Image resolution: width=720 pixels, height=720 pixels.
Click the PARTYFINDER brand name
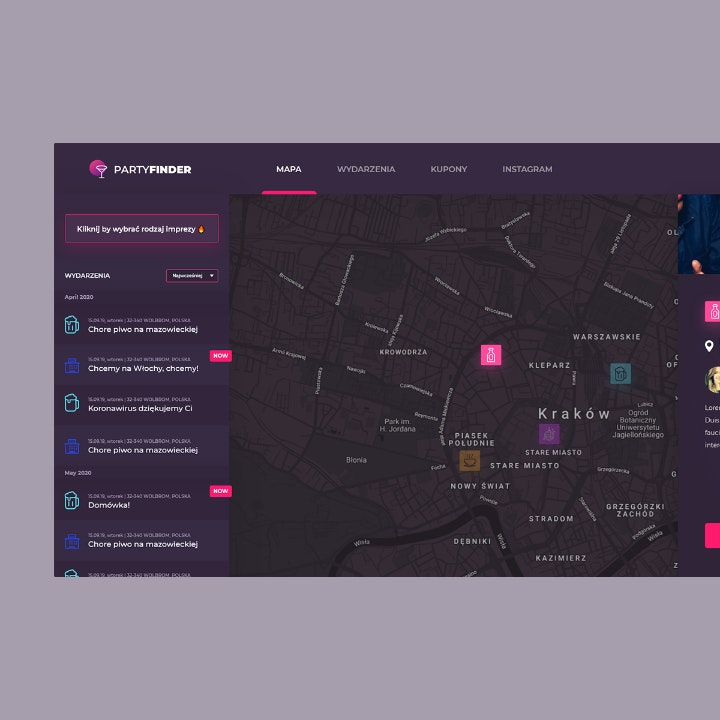point(152,169)
